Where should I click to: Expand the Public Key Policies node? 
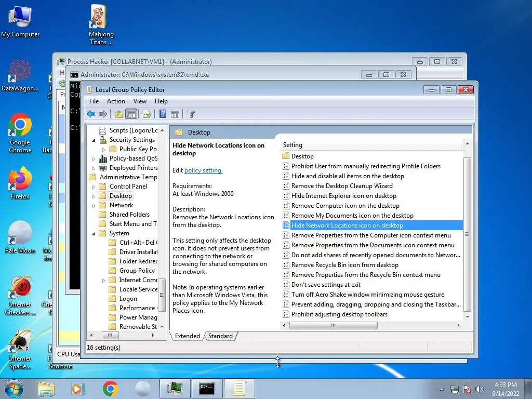click(x=104, y=149)
